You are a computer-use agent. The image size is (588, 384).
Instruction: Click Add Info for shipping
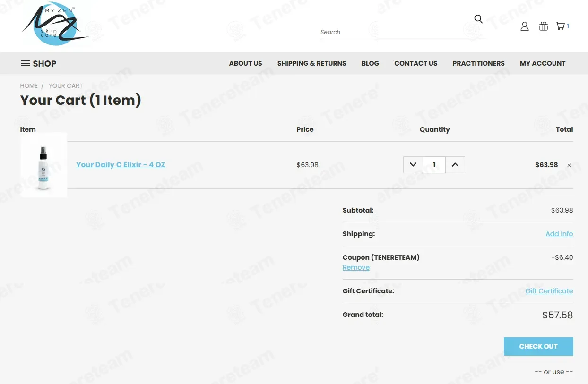point(559,234)
